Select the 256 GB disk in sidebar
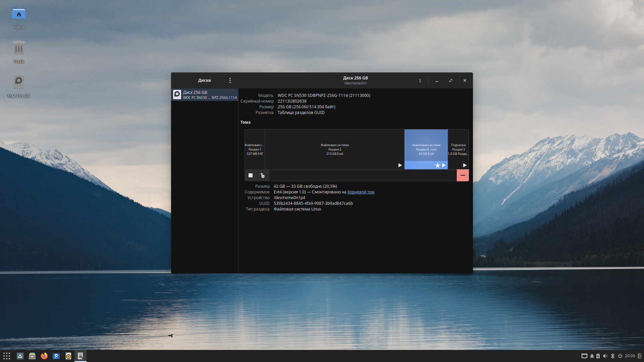The image size is (644, 362). pos(205,95)
